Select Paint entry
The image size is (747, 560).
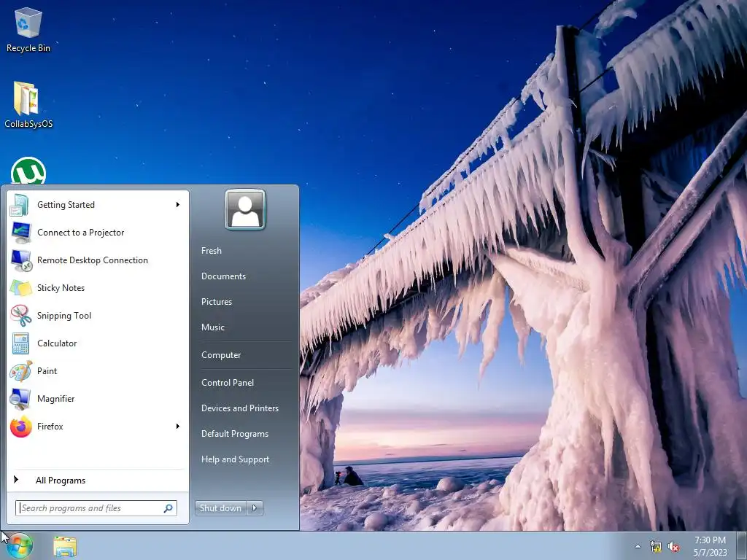click(x=98, y=370)
